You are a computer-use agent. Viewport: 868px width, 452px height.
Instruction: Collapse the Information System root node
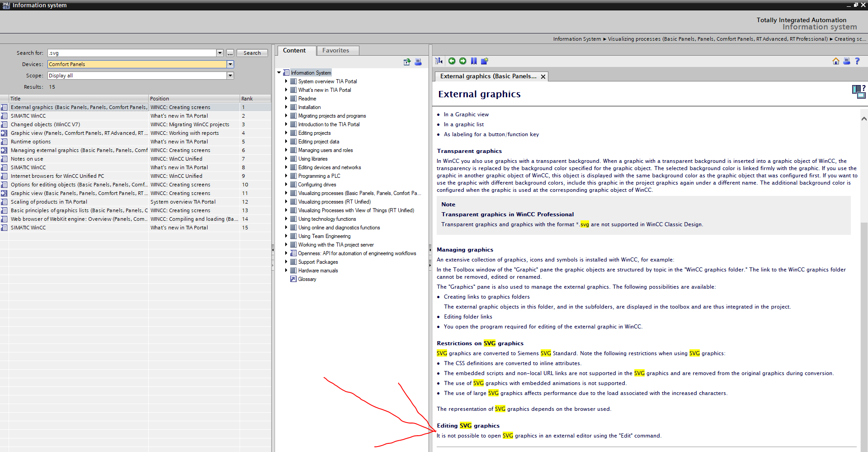coord(279,73)
